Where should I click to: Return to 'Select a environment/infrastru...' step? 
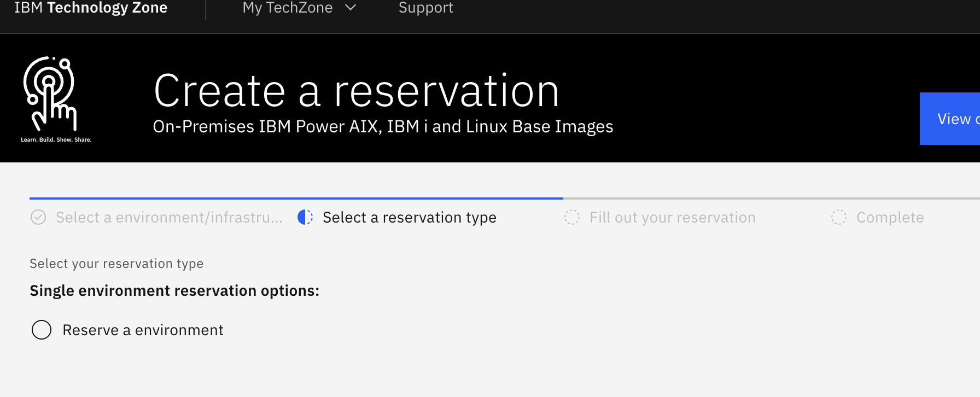click(169, 218)
